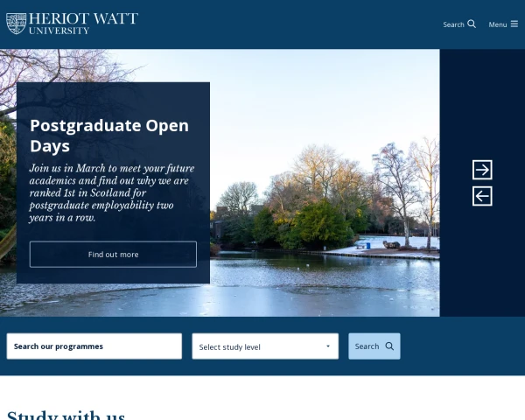Open the Select study level dropdown
The height and width of the screenshot is (420, 525).
click(x=265, y=346)
